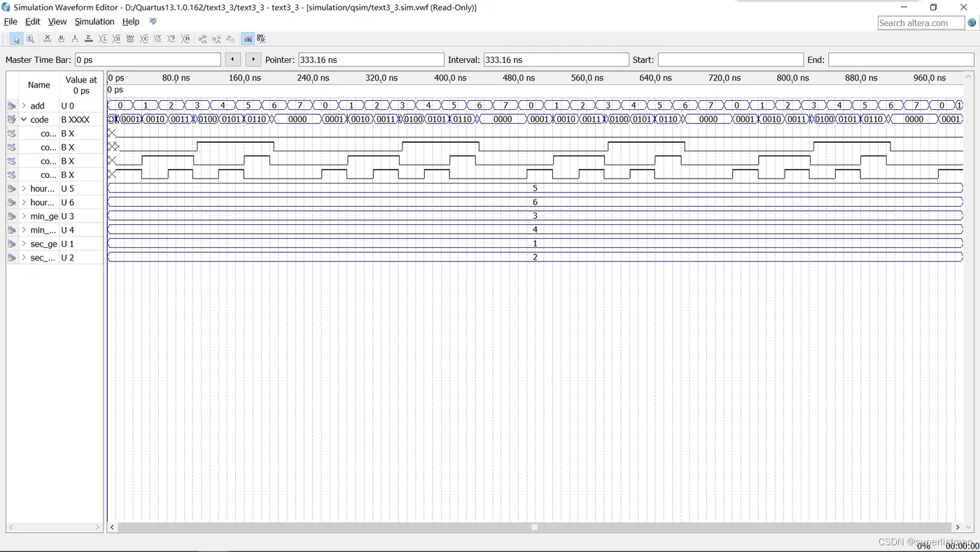
Task: Toggle Snap to Grid
Action: [x=248, y=39]
